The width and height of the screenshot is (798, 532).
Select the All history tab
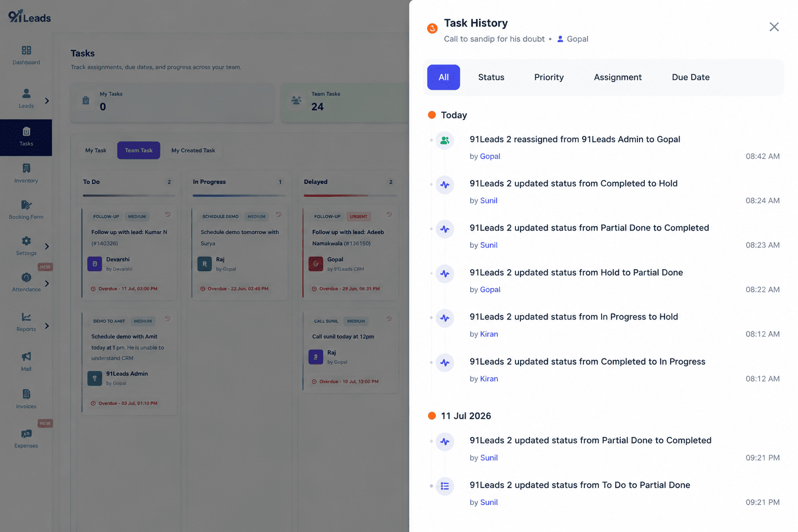pyautogui.click(x=443, y=77)
